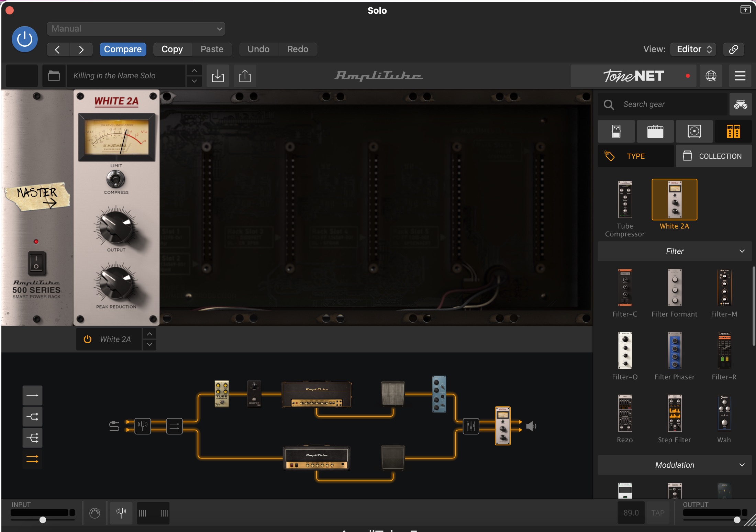Click the Search gear field
This screenshot has height=532, width=756.
click(663, 104)
